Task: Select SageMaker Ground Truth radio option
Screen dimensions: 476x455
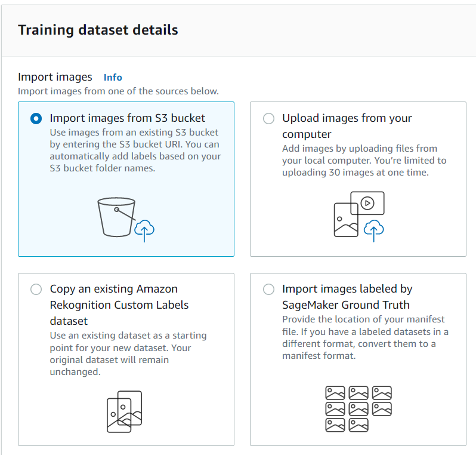Action: coord(268,289)
